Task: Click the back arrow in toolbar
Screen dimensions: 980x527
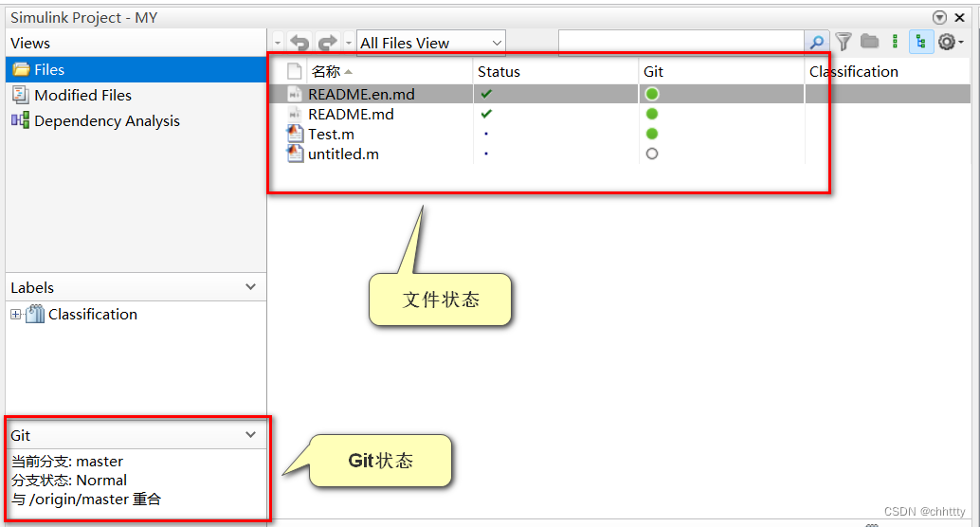Action: 300,43
